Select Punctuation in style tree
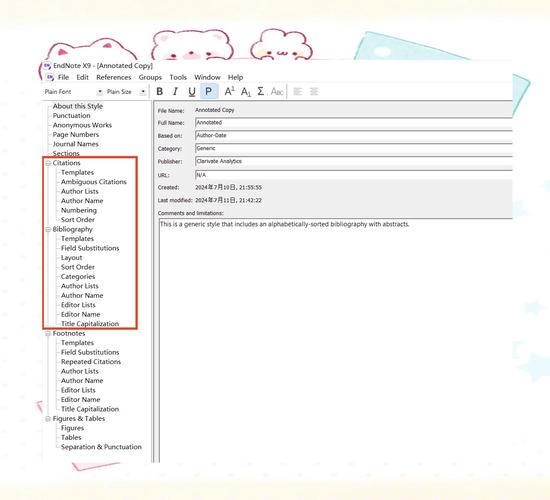The height and width of the screenshot is (500, 550). [x=72, y=115]
